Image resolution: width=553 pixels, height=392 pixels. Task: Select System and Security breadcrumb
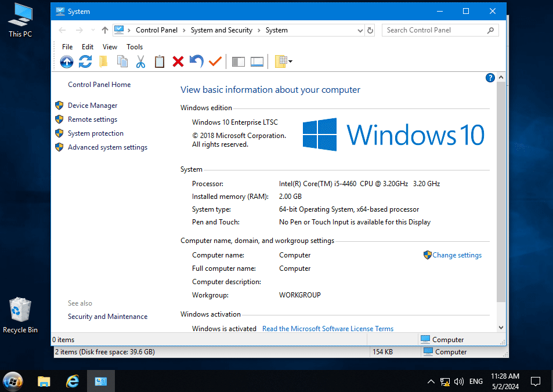[222, 30]
